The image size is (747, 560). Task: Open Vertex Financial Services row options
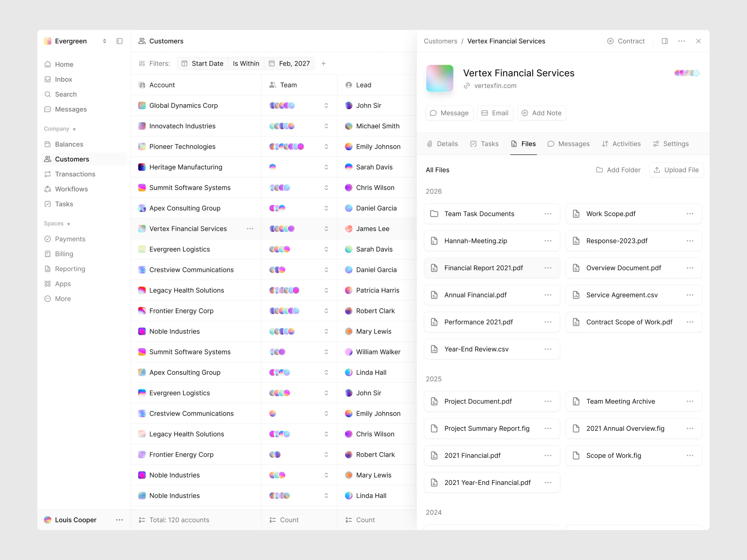point(250,229)
